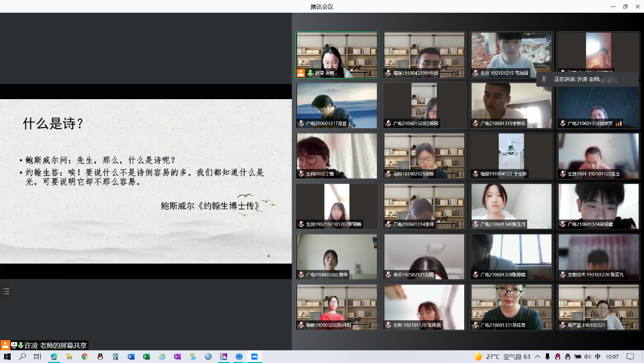Click the signal strength icon on 刘岸芳's tile
The width and height of the screenshot is (644, 363).
click(x=619, y=124)
